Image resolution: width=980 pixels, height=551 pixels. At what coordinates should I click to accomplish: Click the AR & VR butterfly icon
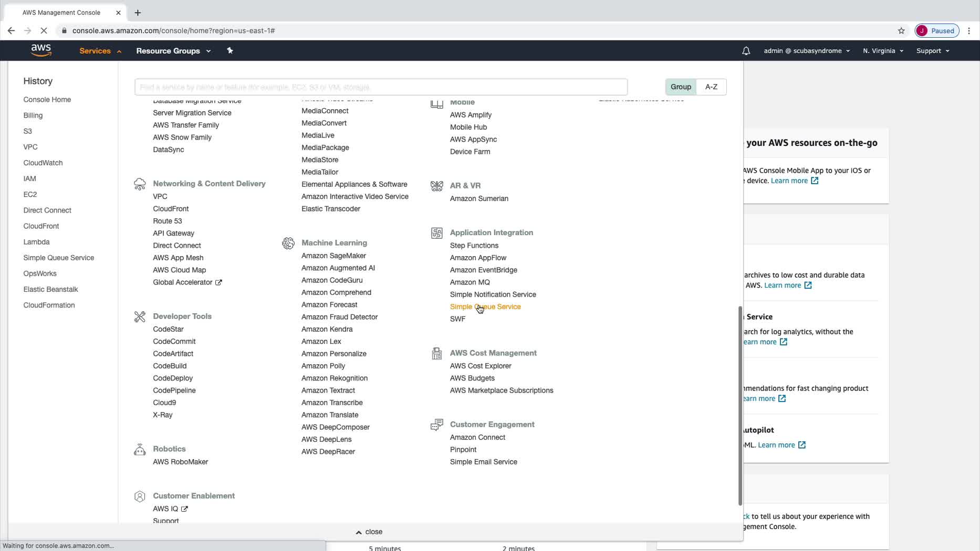(437, 186)
